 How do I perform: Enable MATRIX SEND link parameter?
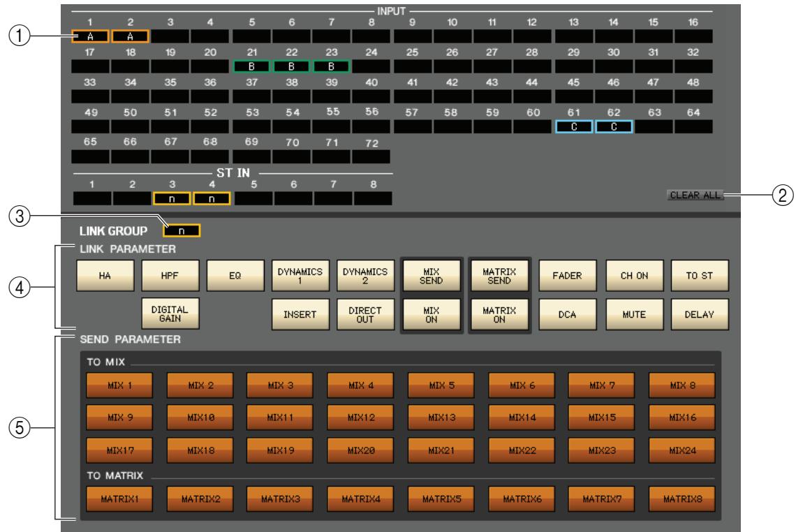coord(499,276)
